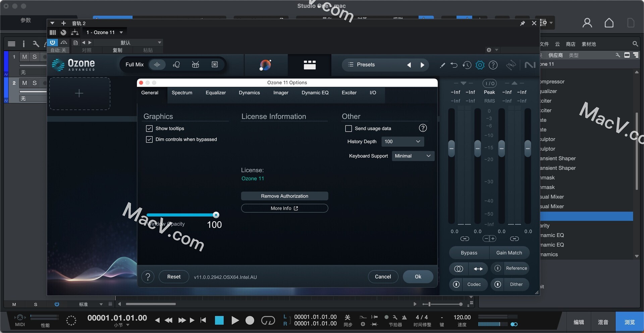Open Ozone Master Assistant icon
The image size is (644, 333).
pyautogui.click(x=265, y=65)
